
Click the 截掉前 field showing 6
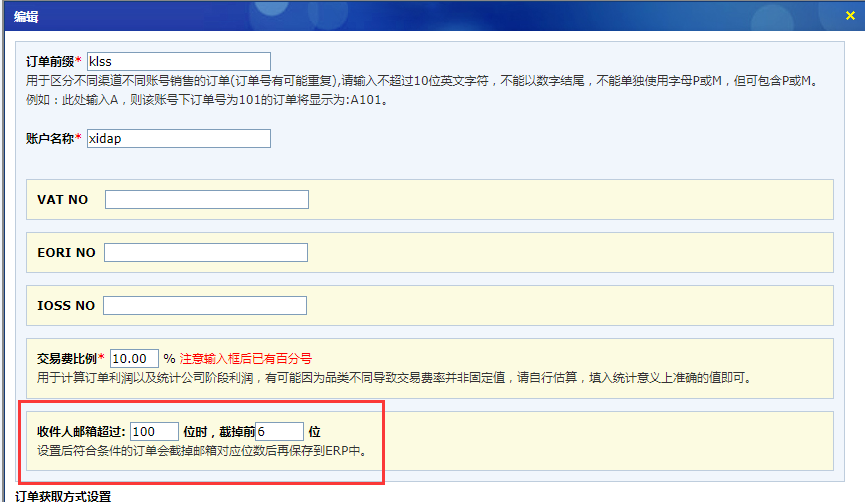click(279, 431)
